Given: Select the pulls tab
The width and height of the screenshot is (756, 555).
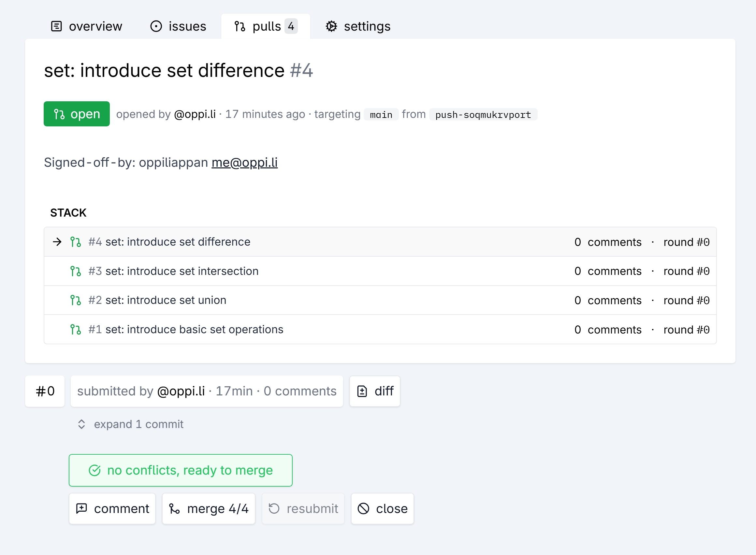Looking at the screenshot, I should (266, 26).
